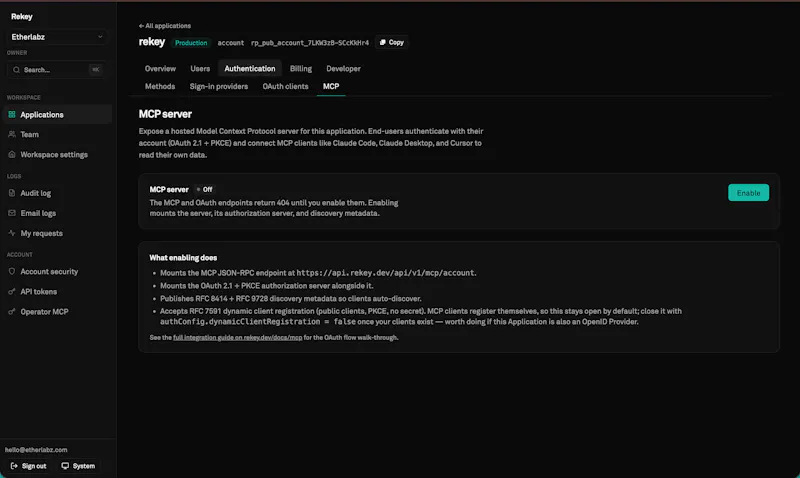Click the System monitor icon

65,466
